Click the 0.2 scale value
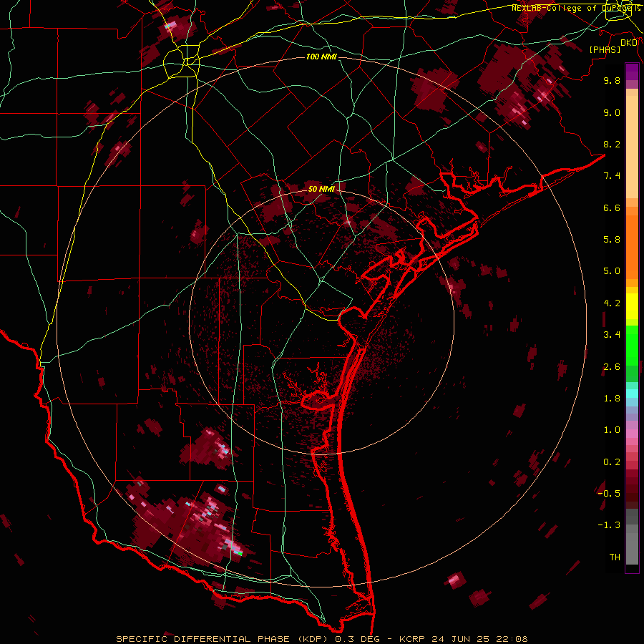 (x=612, y=462)
